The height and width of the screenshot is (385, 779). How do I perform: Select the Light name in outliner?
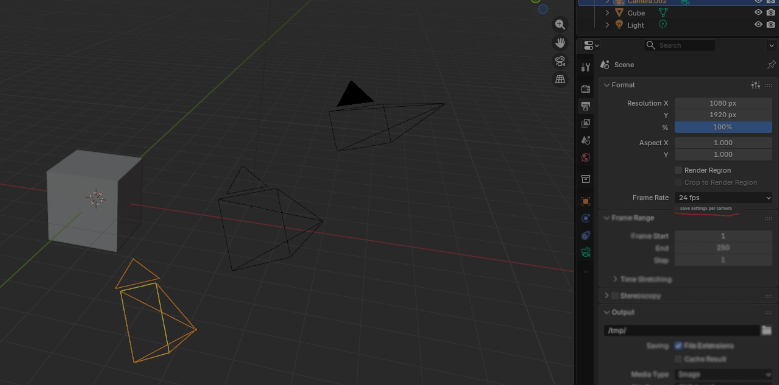tap(635, 25)
